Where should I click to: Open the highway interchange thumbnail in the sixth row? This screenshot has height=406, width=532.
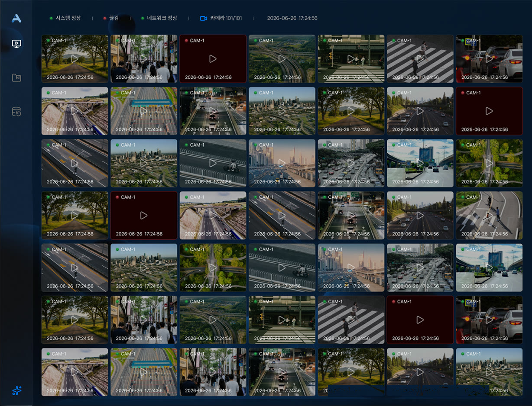[213, 320]
